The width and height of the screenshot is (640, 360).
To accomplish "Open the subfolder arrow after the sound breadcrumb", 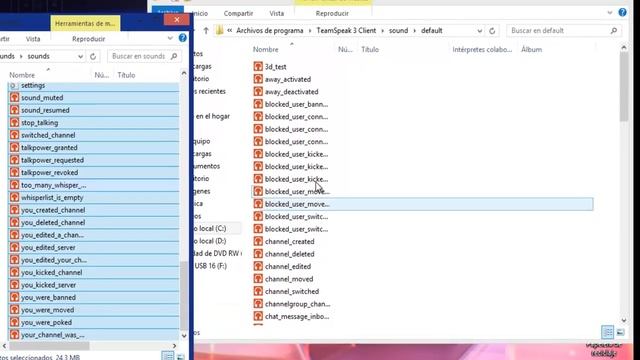I will (415, 31).
